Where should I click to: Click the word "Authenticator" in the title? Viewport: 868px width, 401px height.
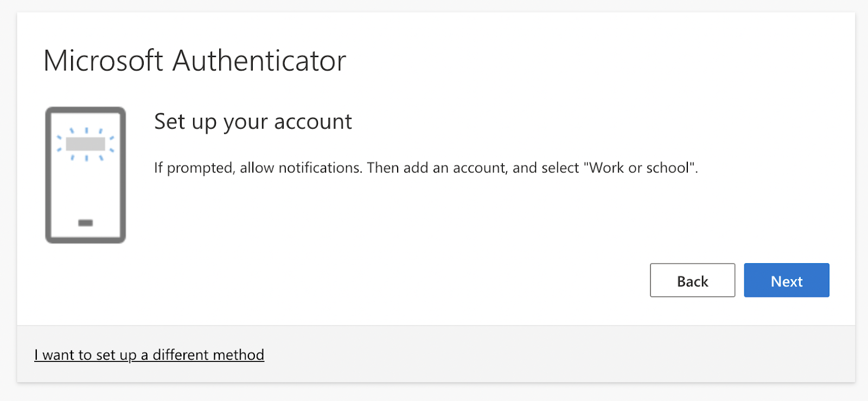(259, 60)
